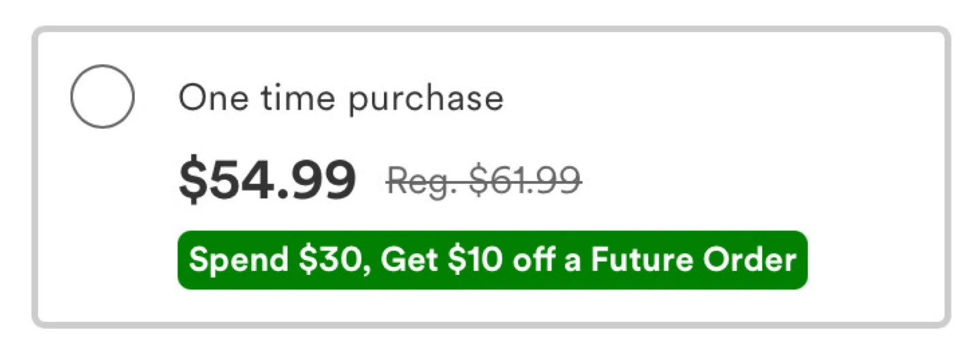Tap the bold $54.99 amount
Screen dimensions: 980x358
[267, 181]
